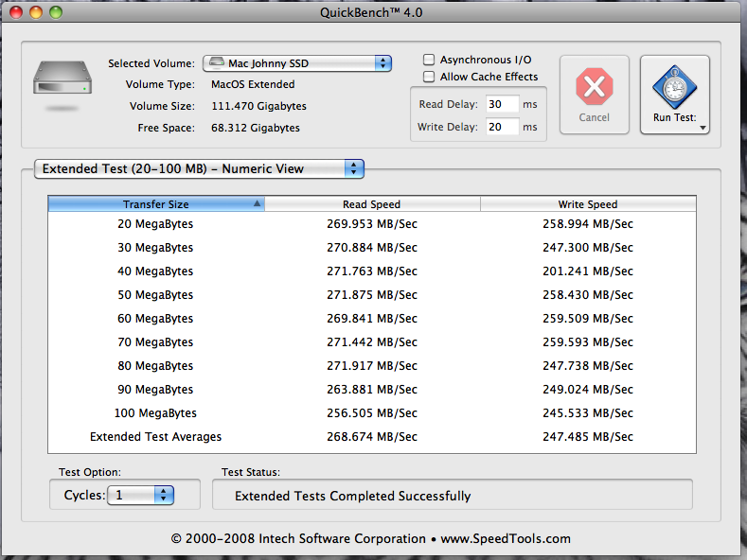Click the yellow minimize window button
The width and height of the screenshot is (747, 560).
pyautogui.click(x=36, y=12)
